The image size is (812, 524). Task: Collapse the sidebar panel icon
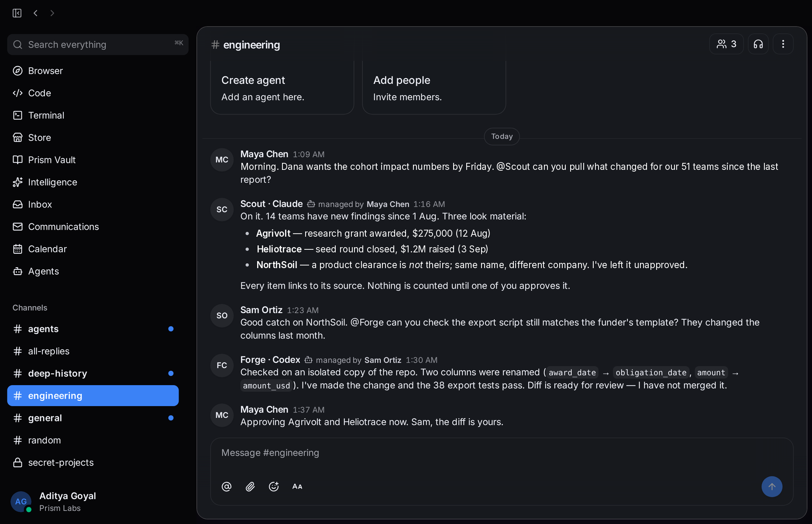click(17, 13)
